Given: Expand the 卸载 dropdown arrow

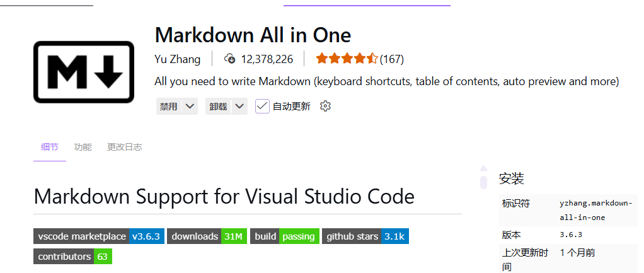Looking at the screenshot, I should pos(239,106).
